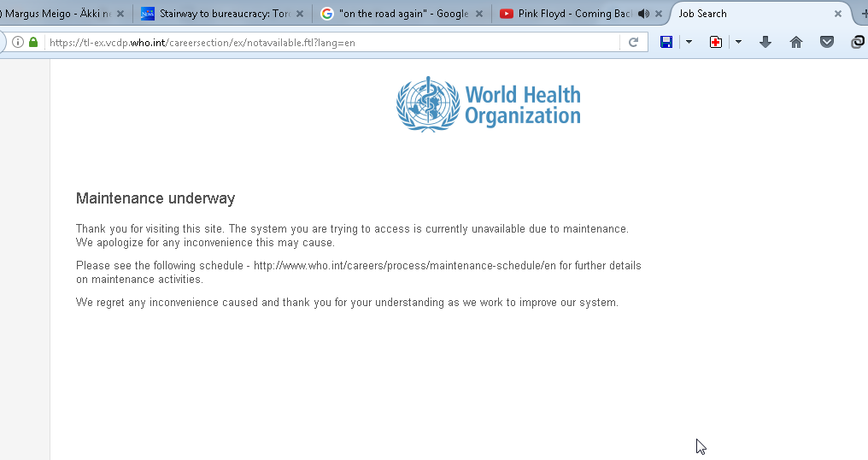Click the blue floppy disk save icon
The height and width of the screenshot is (460, 868).
click(x=666, y=42)
